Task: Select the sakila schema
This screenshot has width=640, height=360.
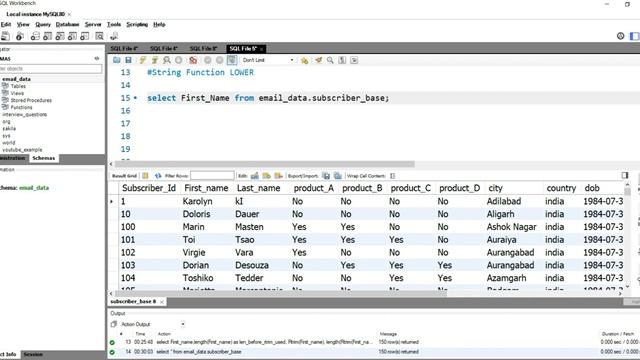Action: click(9, 128)
